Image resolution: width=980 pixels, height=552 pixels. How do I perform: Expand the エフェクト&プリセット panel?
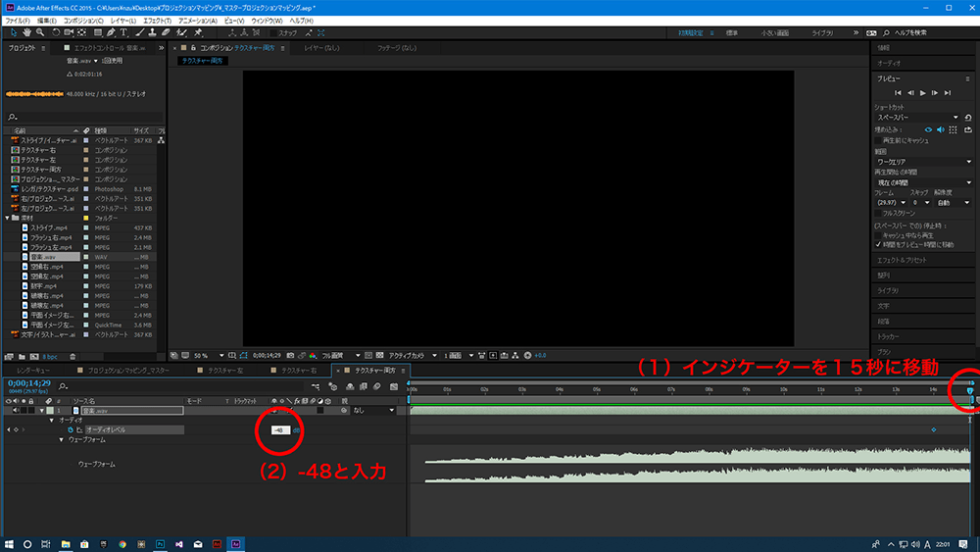coord(903,260)
